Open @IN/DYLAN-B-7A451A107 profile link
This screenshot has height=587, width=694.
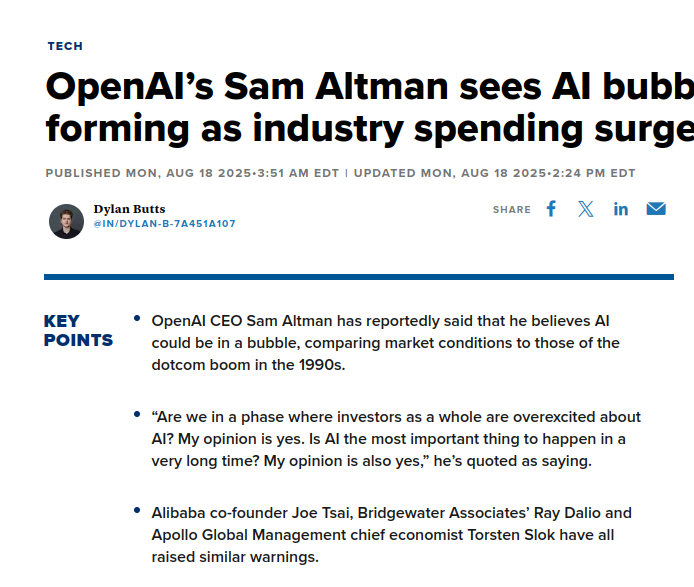click(164, 224)
